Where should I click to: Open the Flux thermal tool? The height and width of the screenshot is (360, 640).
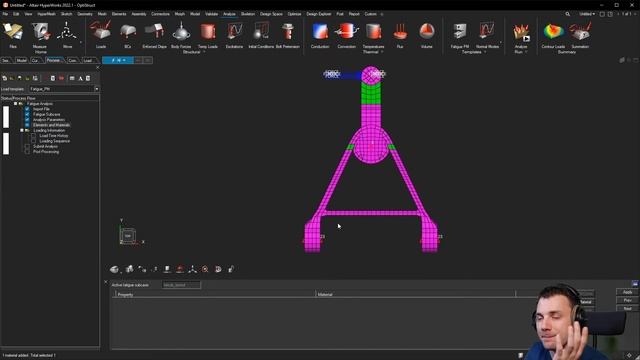400,32
